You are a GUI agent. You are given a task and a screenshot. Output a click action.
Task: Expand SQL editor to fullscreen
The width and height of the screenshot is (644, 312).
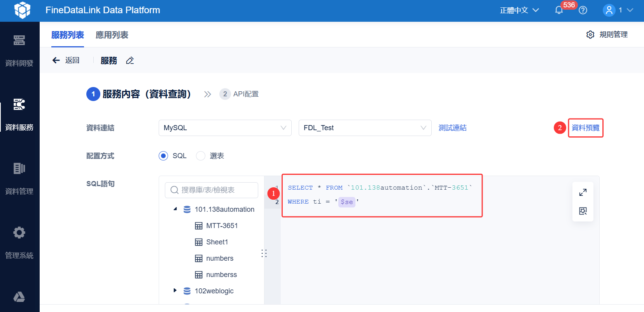pos(583,192)
